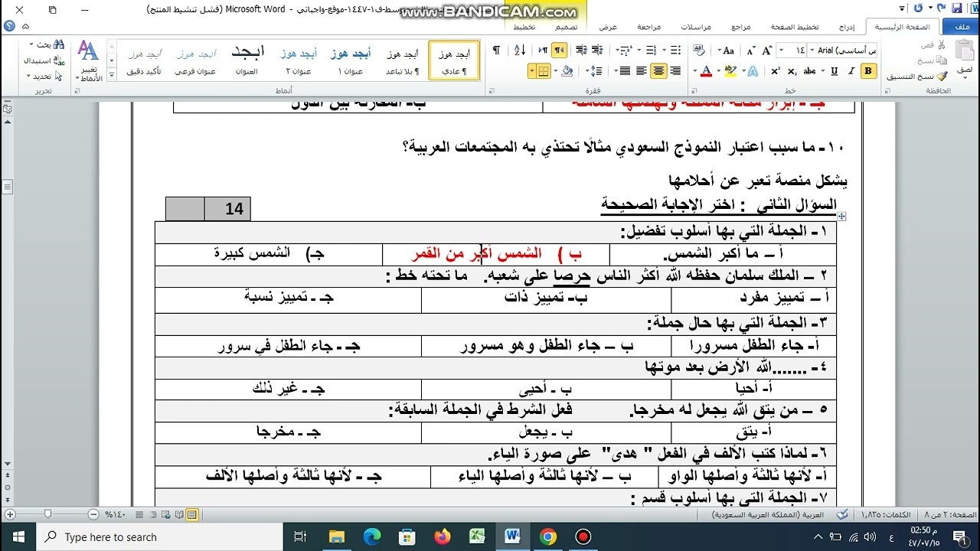This screenshot has height=551, width=980.
Task: Toggle superscript formatting
Action: tap(775, 71)
